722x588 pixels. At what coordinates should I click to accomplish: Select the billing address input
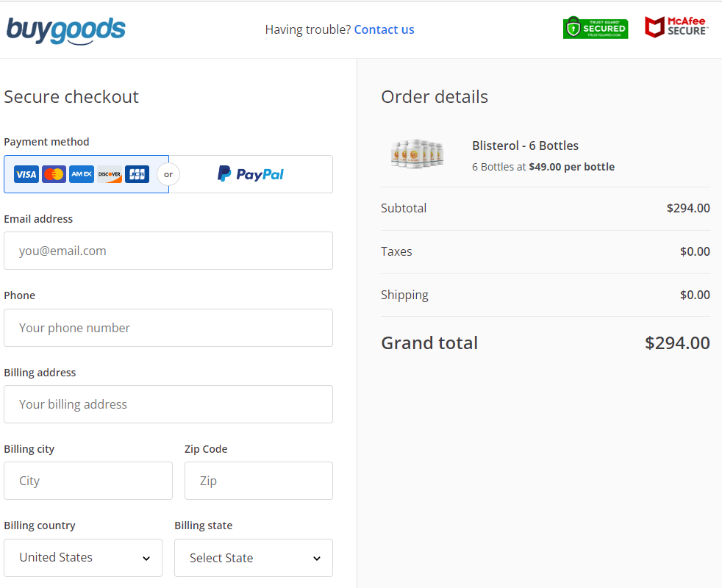[x=168, y=404]
